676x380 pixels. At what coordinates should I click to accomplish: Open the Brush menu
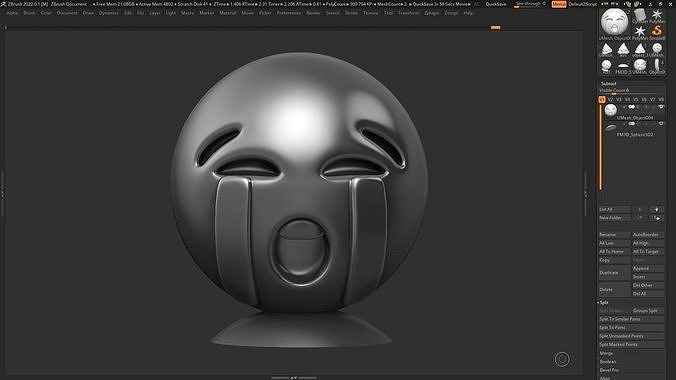pyautogui.click(x=29, y=13)
